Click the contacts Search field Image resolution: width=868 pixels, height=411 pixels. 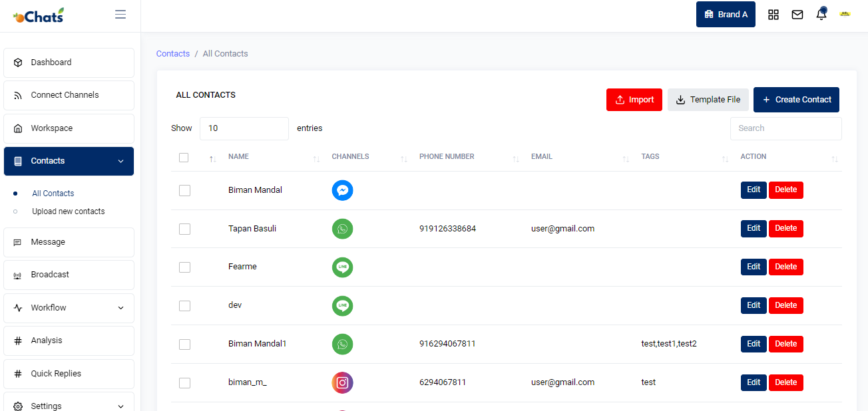point(786,128)
